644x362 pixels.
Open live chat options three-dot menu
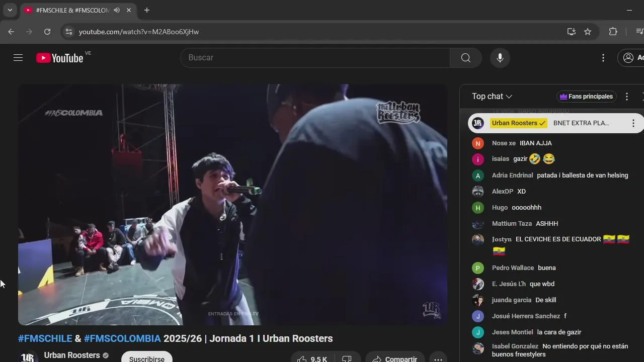point(627,97)
